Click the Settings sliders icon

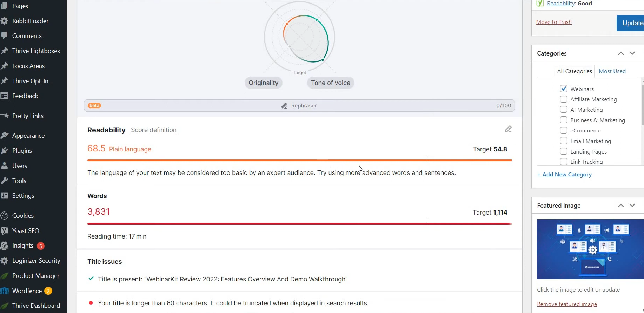[4, 196]
